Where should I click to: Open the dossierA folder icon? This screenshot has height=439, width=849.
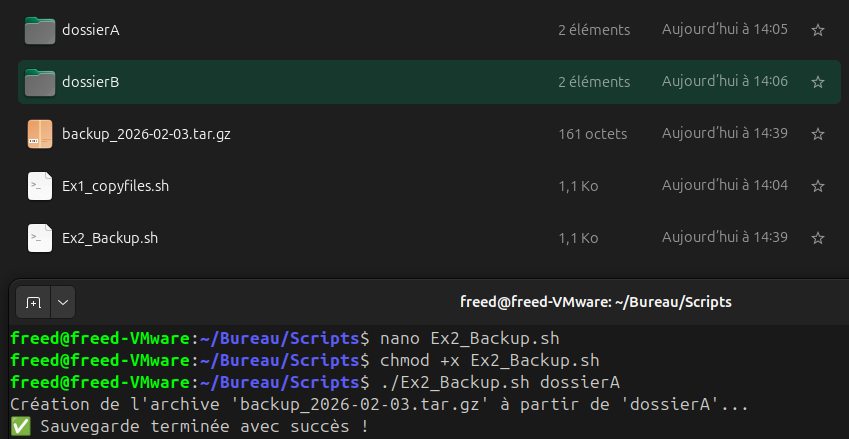tap(40, 30)
